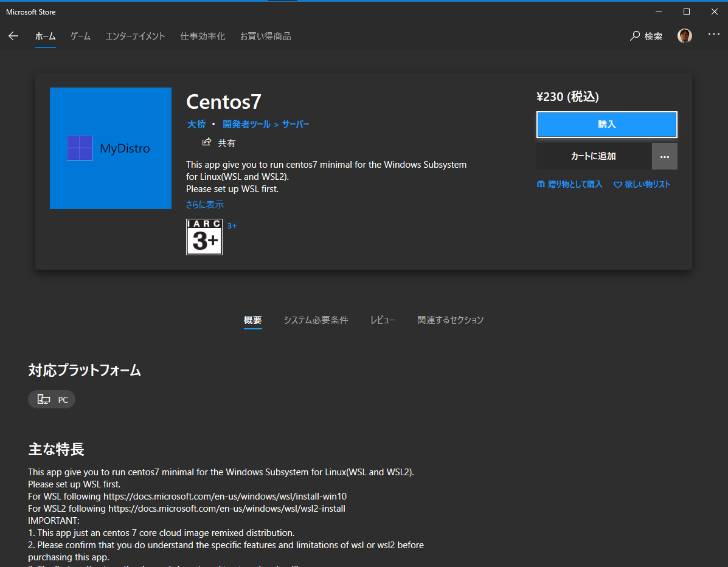Click the IARC 3+ rating badge

coord(204,236)
